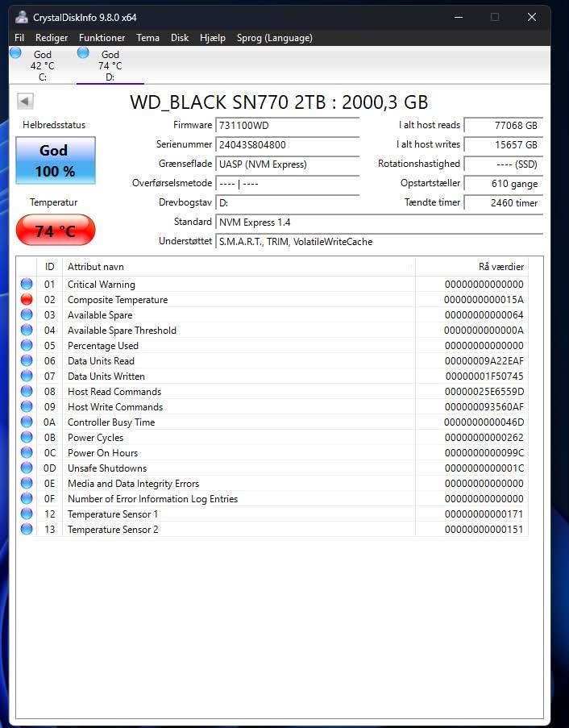Click the blue health orb above C: drive
This screenshot has height=728, width=569.
15,52
